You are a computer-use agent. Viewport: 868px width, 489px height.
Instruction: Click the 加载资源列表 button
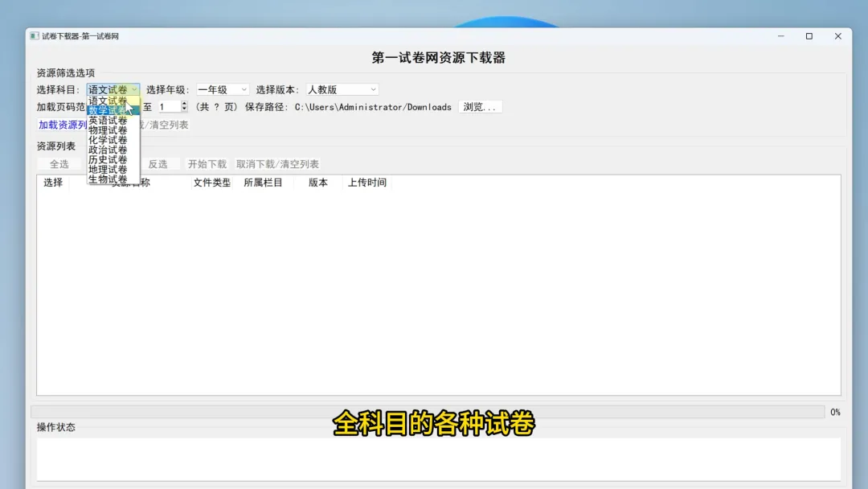point(62,125)
